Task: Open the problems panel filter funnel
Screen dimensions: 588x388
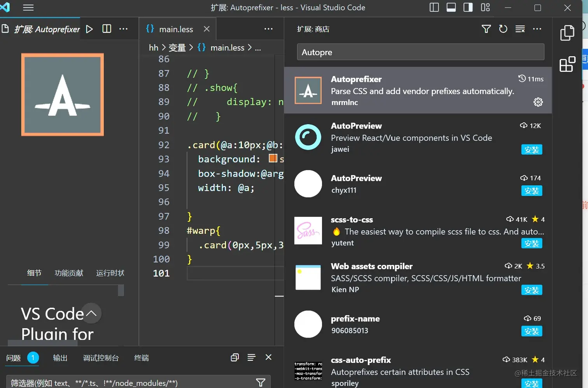Action: click(261, 383)
